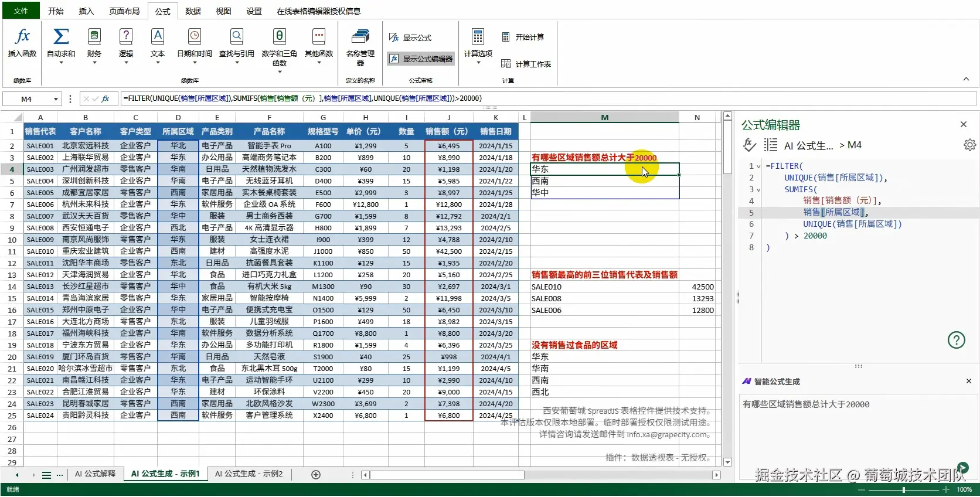Click the horizontal scroll right arrow

point(716,475)
